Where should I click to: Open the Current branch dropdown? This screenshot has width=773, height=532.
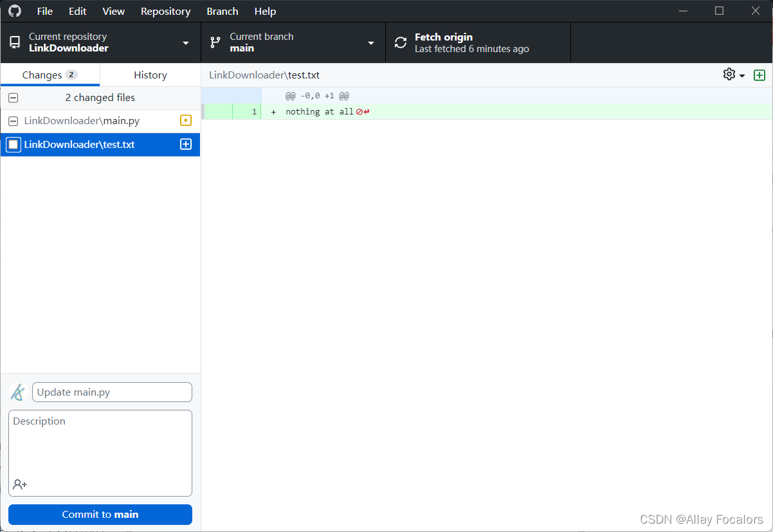[371, 42]
